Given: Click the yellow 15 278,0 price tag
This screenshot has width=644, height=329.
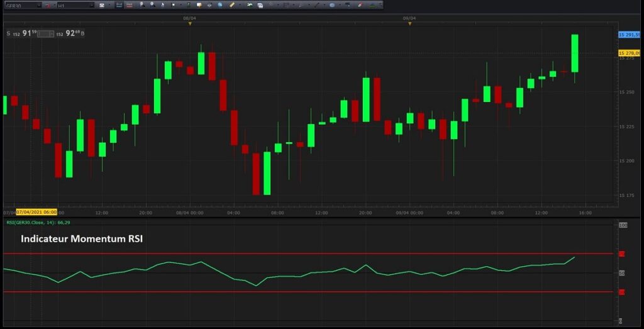Looking at the screenshot, I should pyautogui.click(x=629, y=53).
